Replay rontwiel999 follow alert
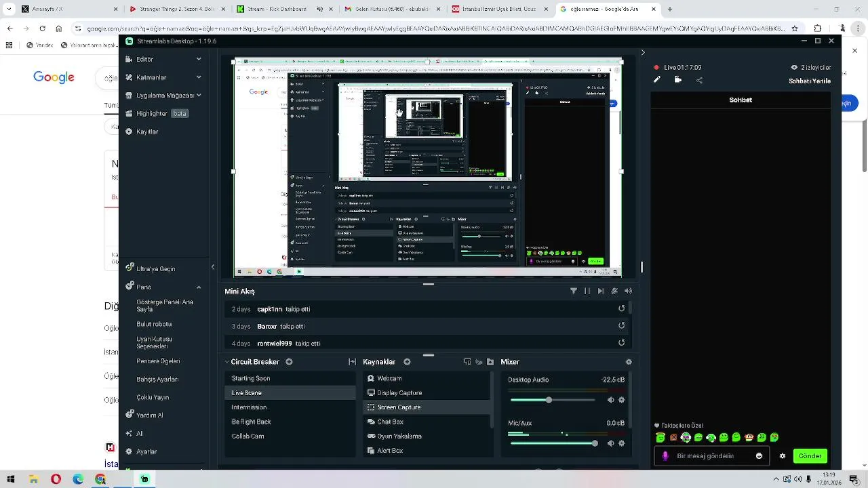Screen dimensions: 868x488 (x=621, y=343)
